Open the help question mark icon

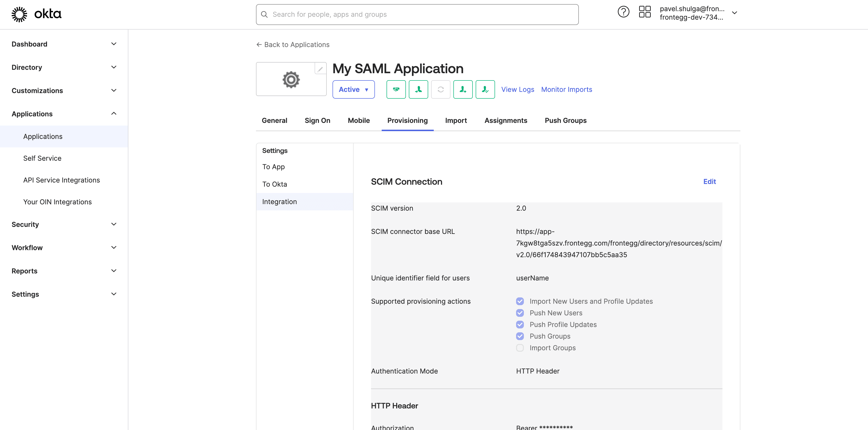pos(623,12)
